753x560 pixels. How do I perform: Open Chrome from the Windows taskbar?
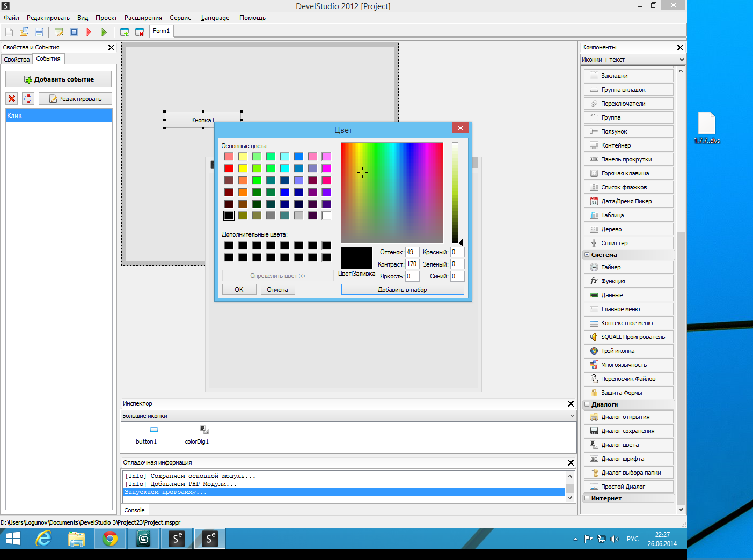(x=110, y=539)
